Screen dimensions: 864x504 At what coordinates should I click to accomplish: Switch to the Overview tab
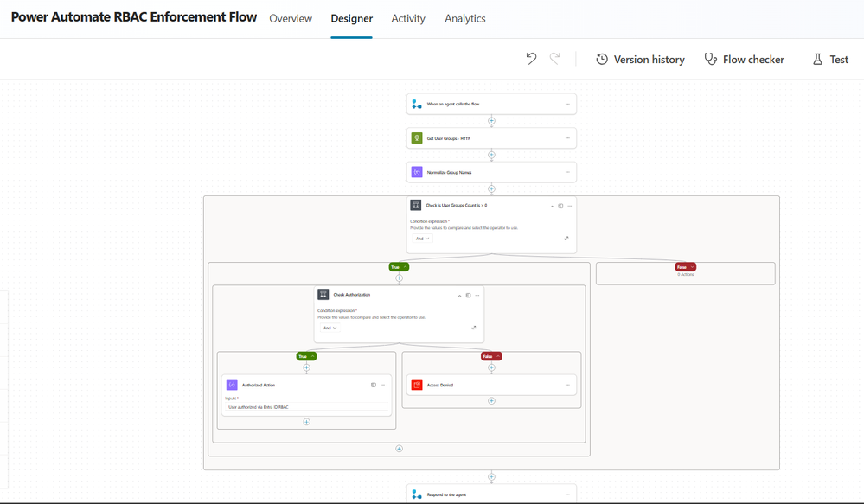click(x=291, y=19)
